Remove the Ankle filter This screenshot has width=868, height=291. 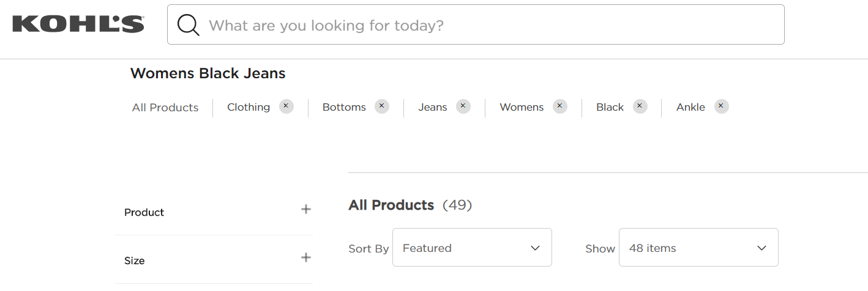click(x=722, y=106)
